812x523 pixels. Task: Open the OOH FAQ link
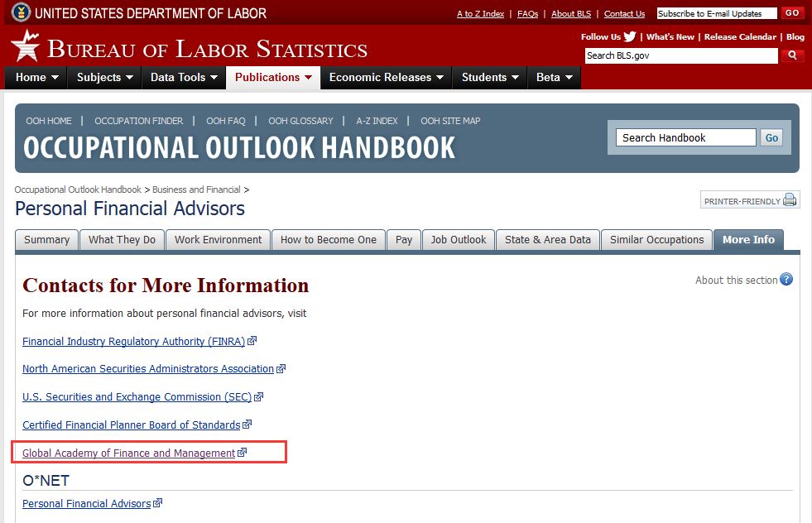click(x=226, y=121)
